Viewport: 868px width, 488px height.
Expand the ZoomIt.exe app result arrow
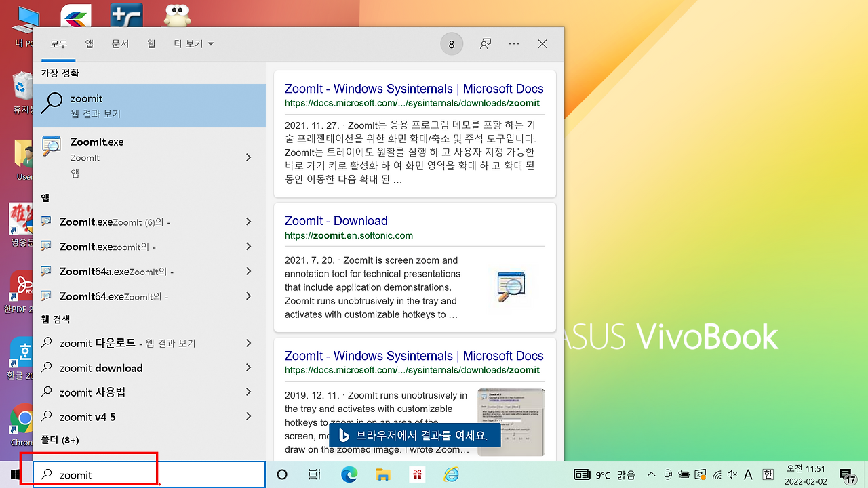click(248, 157)
